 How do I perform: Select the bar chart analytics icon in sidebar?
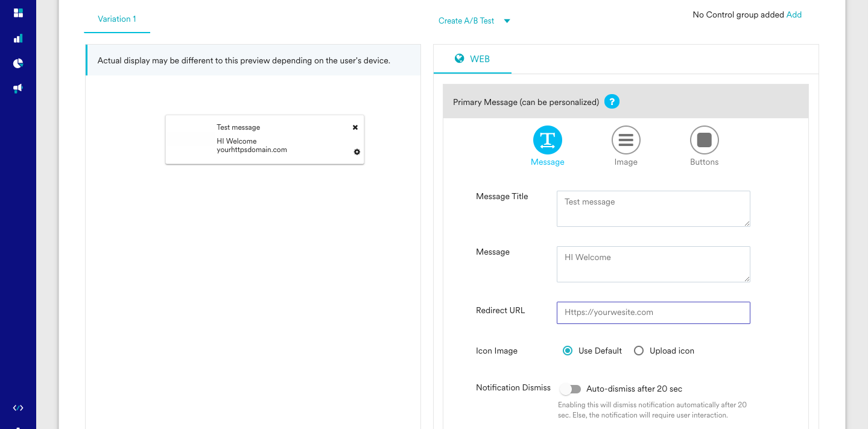(17, 37)
